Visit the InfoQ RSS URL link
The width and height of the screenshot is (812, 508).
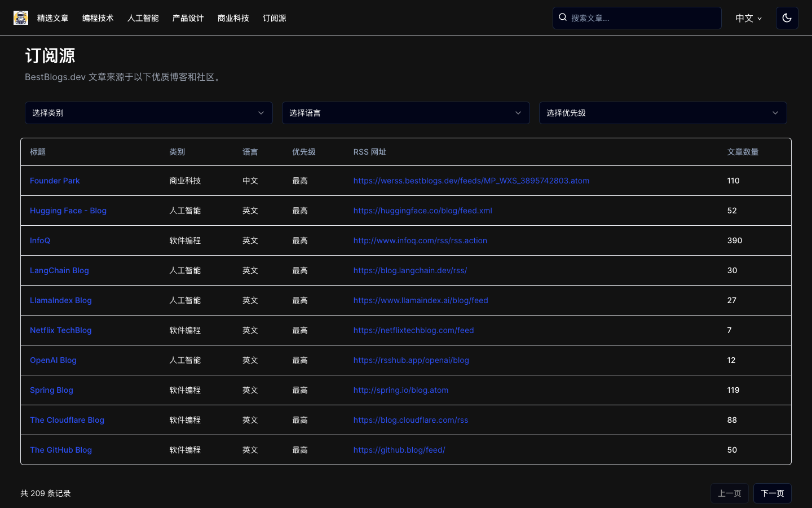420,240
